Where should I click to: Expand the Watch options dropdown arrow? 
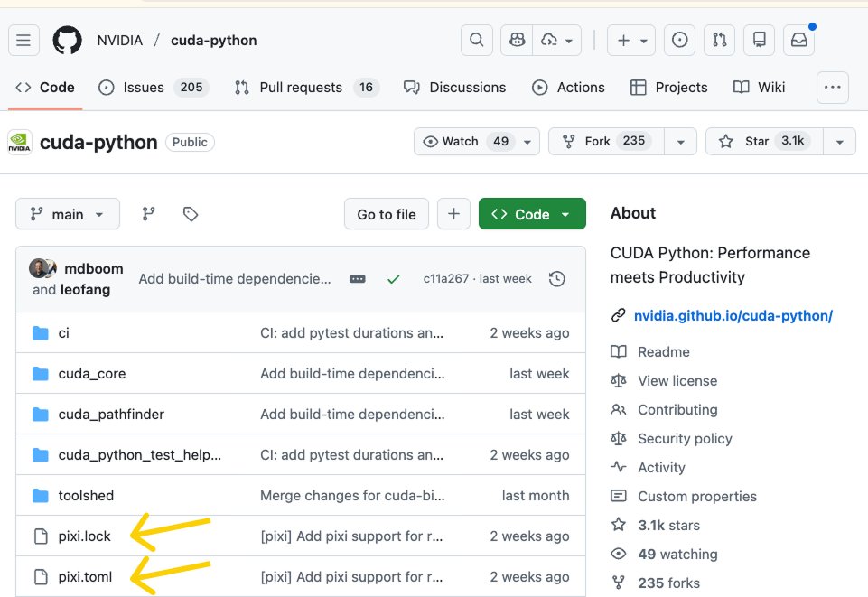pos(527,142)
